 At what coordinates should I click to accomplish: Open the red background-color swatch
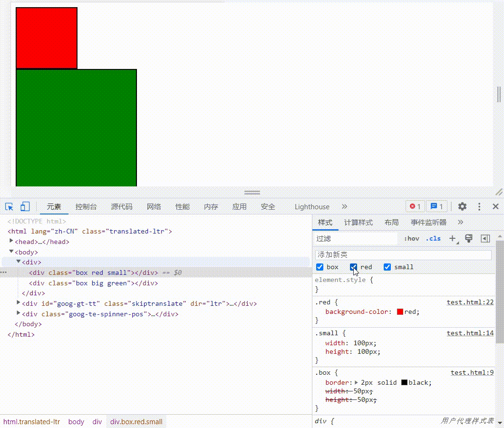click(400, 311)
